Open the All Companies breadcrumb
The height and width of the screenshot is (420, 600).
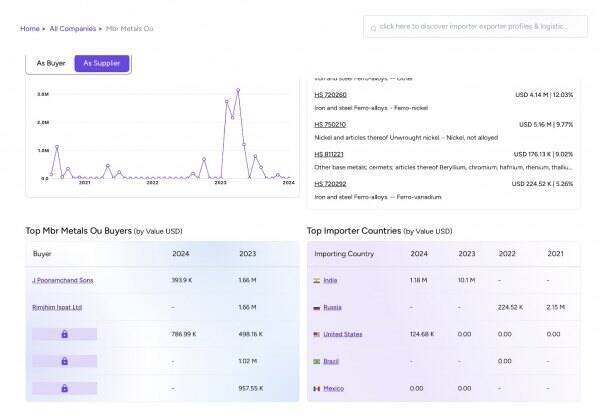pos(73,29)
